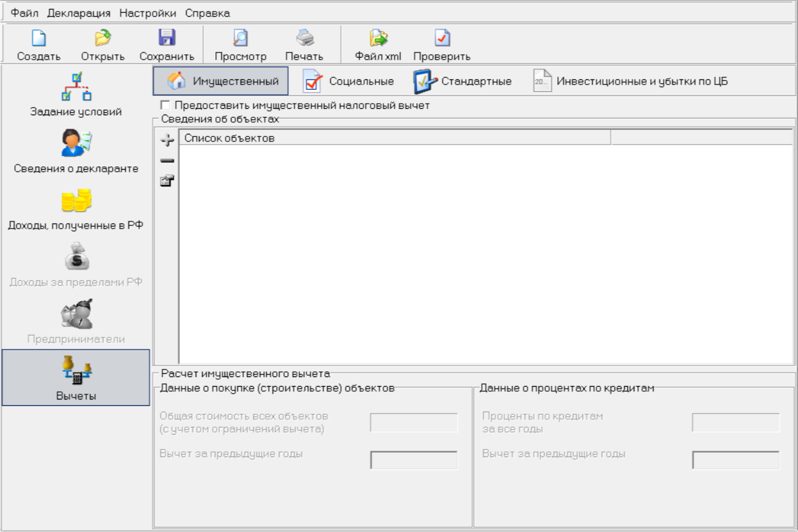
Task: Open a declaration with the Открыть icon
Action: 102,38
